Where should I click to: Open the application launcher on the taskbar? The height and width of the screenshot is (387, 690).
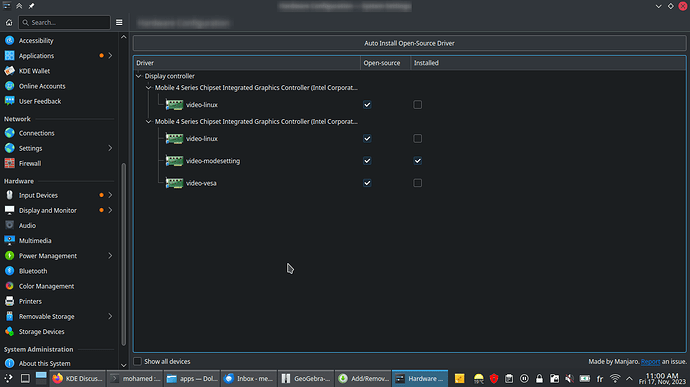coord(8,379)
